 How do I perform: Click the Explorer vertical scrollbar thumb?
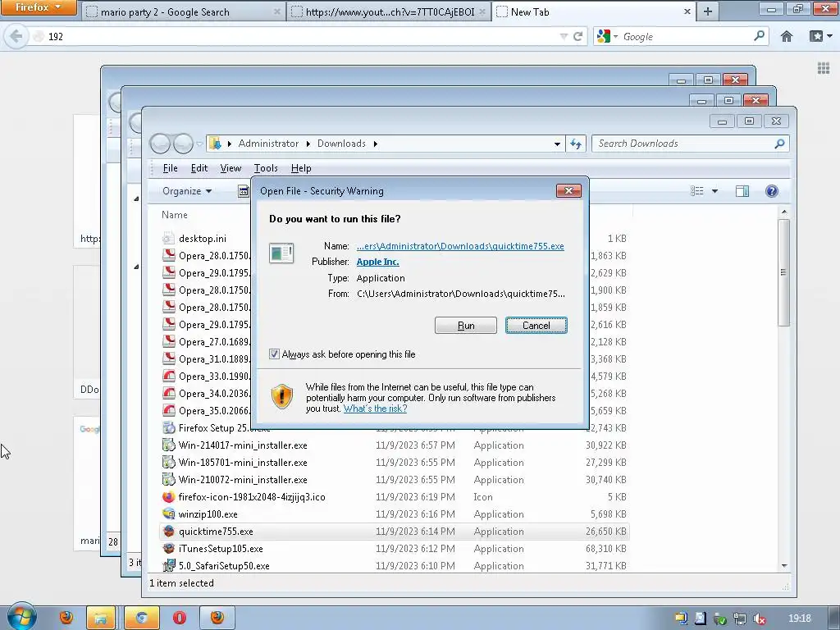[783, 272]
